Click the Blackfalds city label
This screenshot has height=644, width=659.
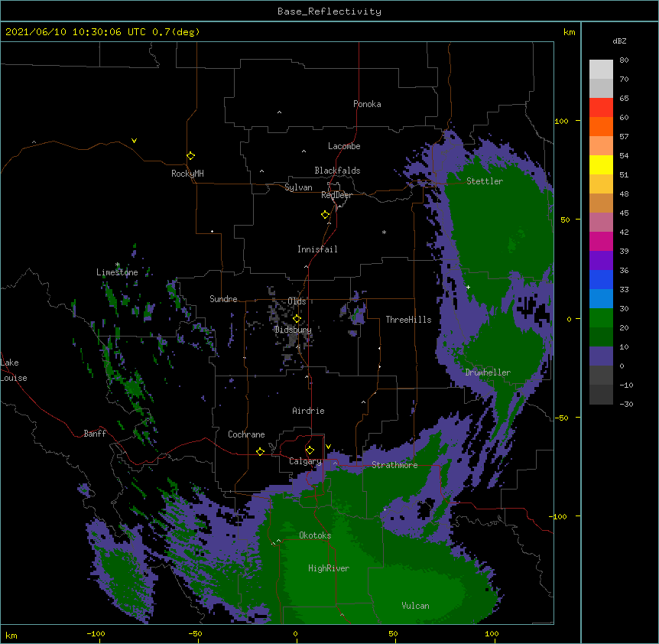[337, 171]
